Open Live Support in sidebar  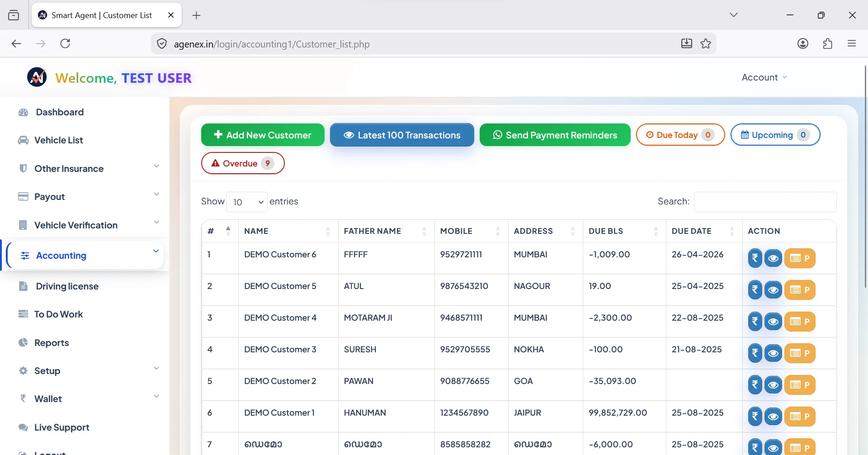click(61, 427)
